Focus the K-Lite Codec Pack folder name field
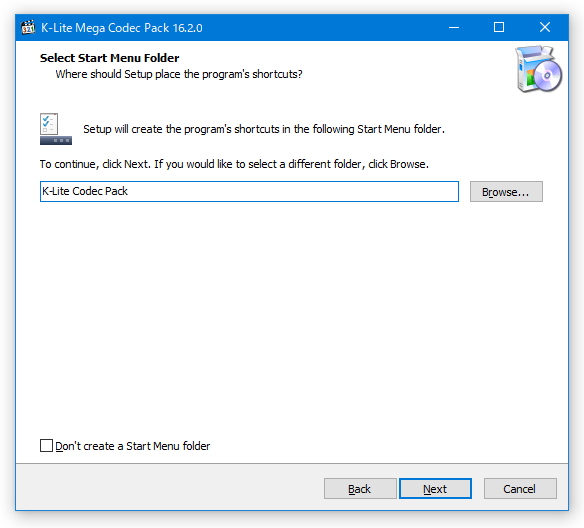Viewport: 584px width, 528px height. 249,191
